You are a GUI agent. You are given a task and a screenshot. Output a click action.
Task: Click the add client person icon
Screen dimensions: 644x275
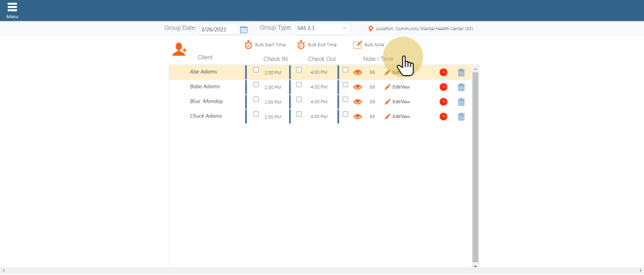pos(179,49)
